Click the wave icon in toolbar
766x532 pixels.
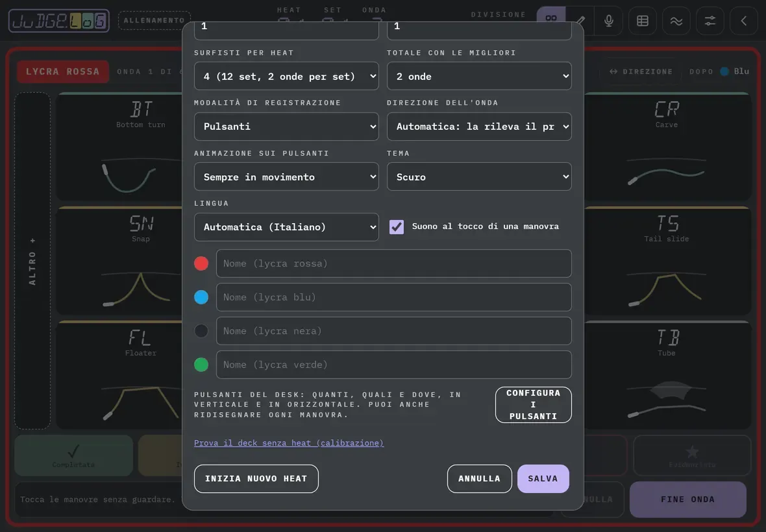[x=676, y=21]
